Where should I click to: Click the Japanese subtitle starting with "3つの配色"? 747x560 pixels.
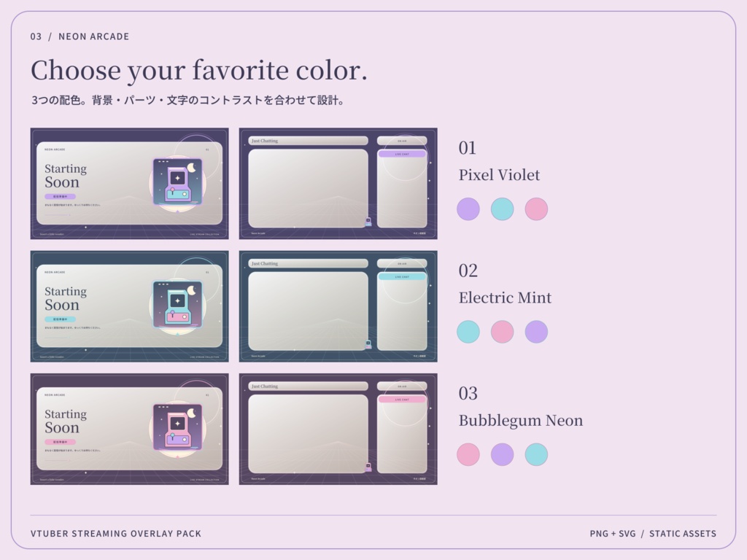[x=188, y=101]
